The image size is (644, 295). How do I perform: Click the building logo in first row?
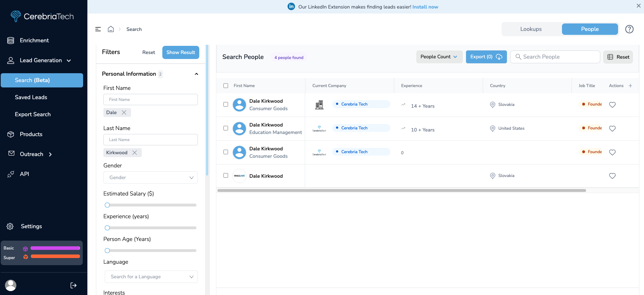point(319,105)
